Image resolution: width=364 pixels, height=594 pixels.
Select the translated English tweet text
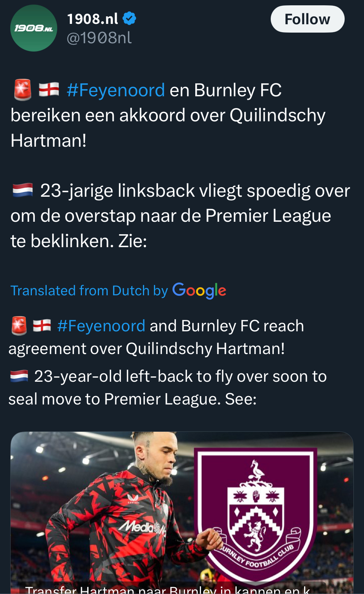tap(168, 362)
